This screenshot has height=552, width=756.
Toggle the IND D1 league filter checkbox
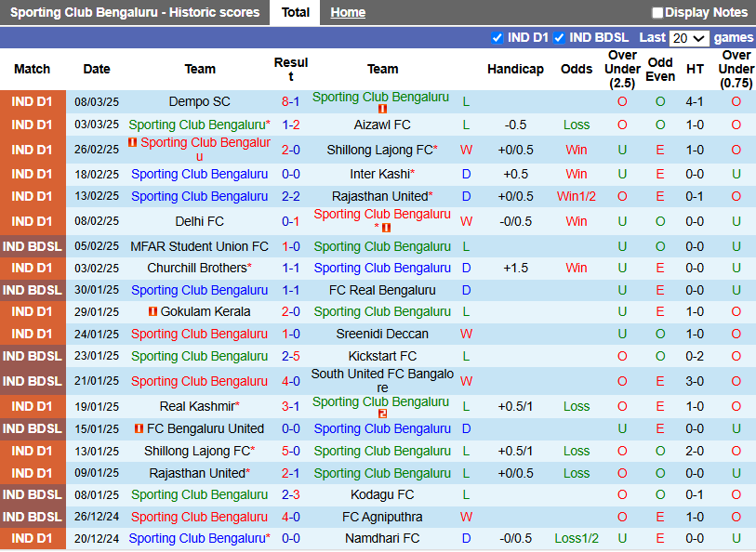(x=497, y=37)
